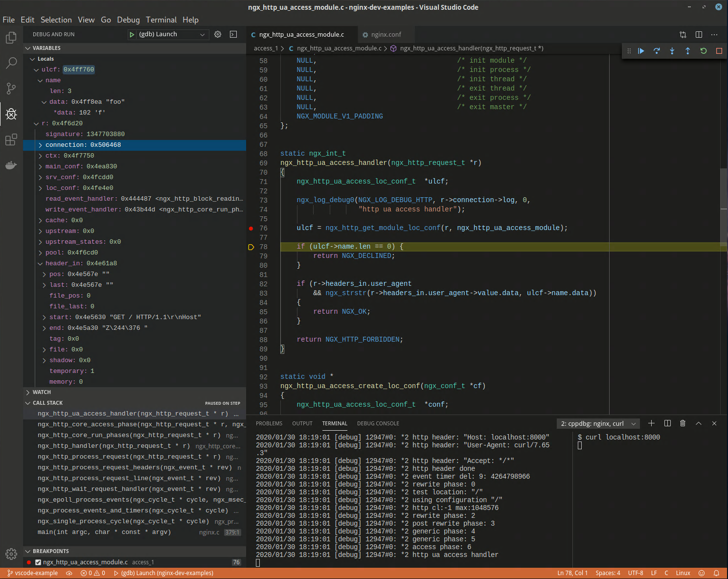Uncheck the ngx_http_ua_access_module.c breakpoint checkbox
This screenshot has height=579, width=728.
click(38, 562)
